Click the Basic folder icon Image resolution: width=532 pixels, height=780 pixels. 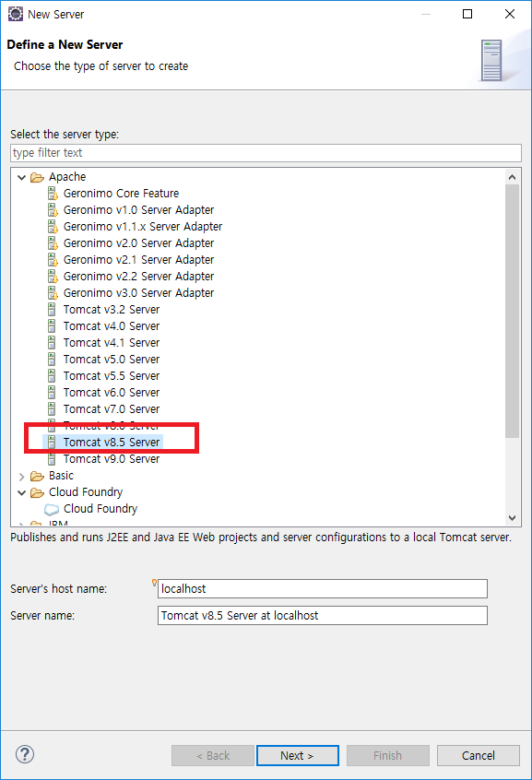[37, 476]
